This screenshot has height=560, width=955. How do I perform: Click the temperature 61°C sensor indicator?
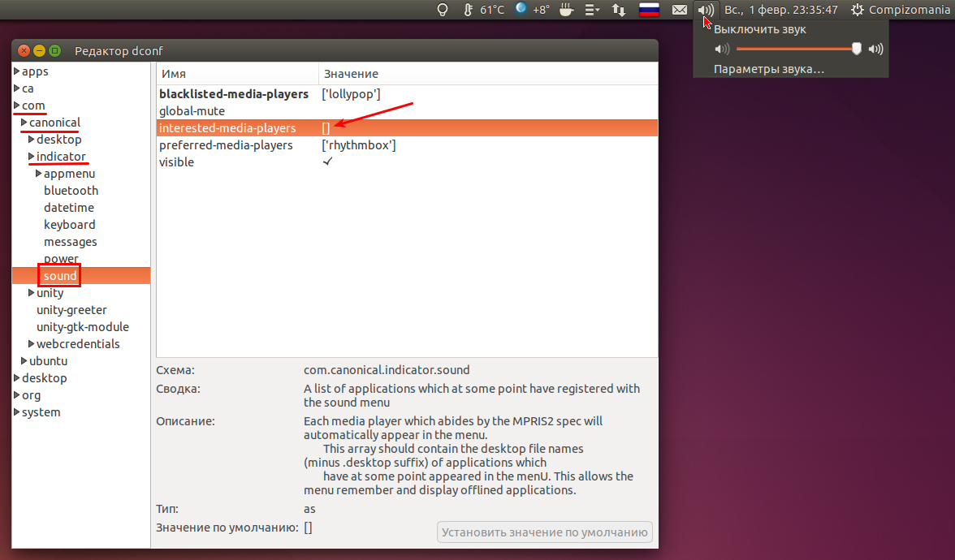click(x=484, y=10)
